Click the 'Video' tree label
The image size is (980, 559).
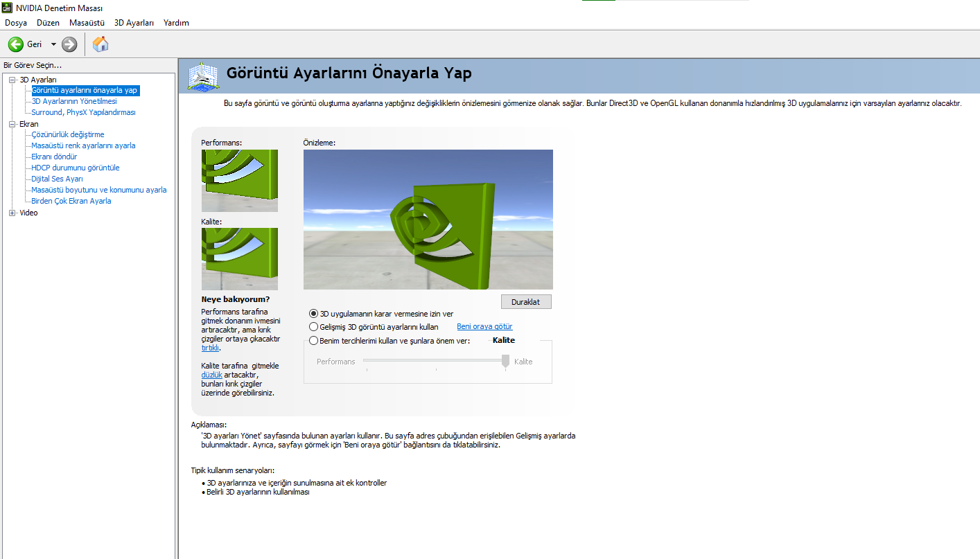coord(28,213)
